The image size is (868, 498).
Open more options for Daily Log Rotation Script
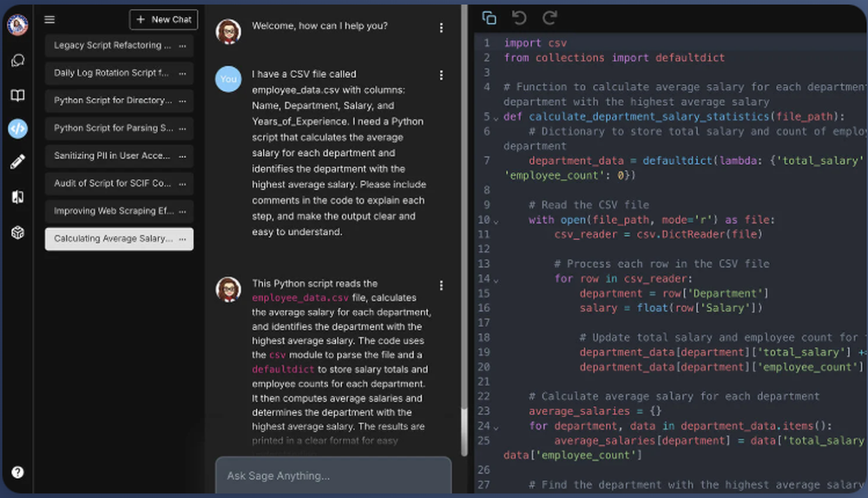click(182, 74)
